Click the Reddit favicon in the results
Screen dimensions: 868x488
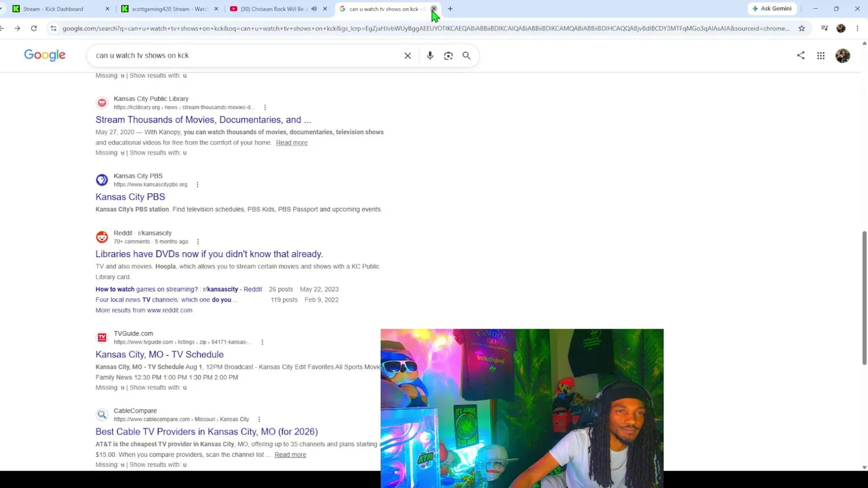coord(102,237)
